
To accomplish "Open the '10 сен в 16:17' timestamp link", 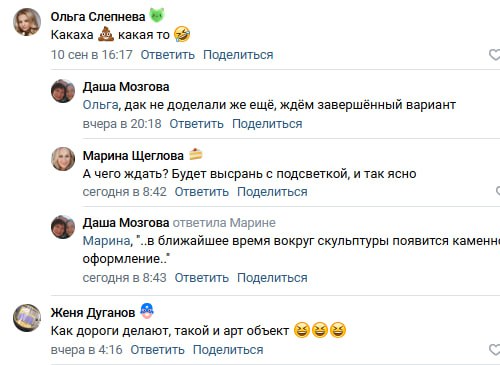I will tap(92, 55).
